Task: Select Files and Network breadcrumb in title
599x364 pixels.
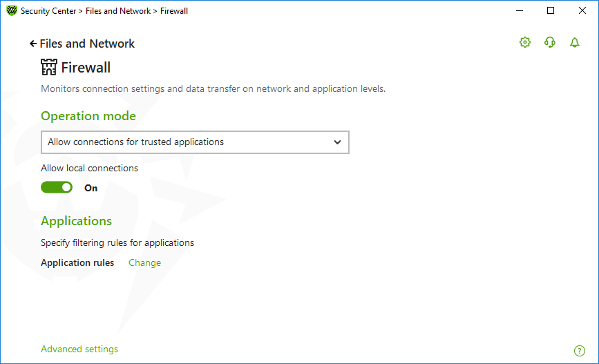Action: (x=118, y=10)
